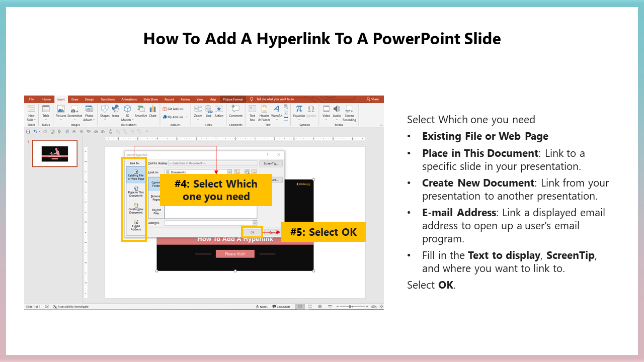This screenshot has width=644, height=362.
Task: Open the Picture Format tab
Action: click(x=233, y=99)
